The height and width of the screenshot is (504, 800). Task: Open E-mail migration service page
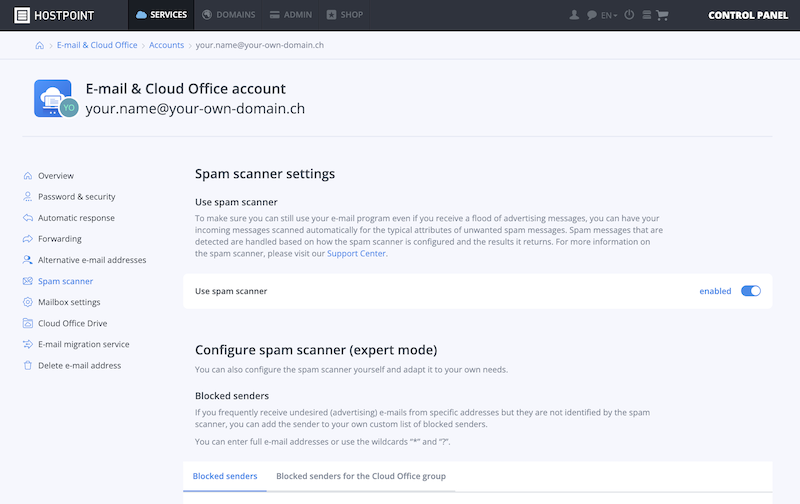(84, 344)
